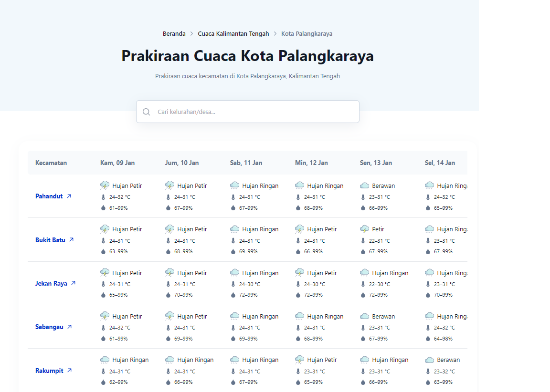This screenshot has width=550, height=392.
Task: Click arrow icon next to Bukit Batu
Action: [x=72, y=239]
